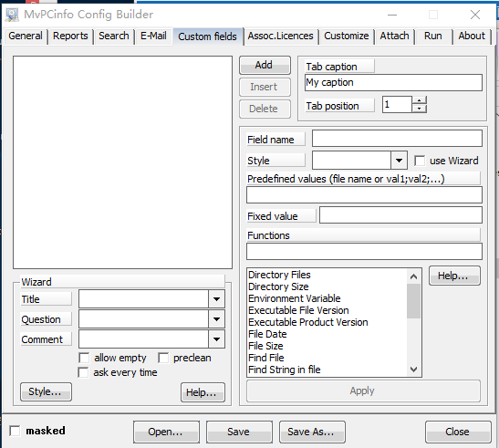Viewport: 499px width, 448px height.
Task: Select the Custom fields tab
Action: tap(207, 36)
